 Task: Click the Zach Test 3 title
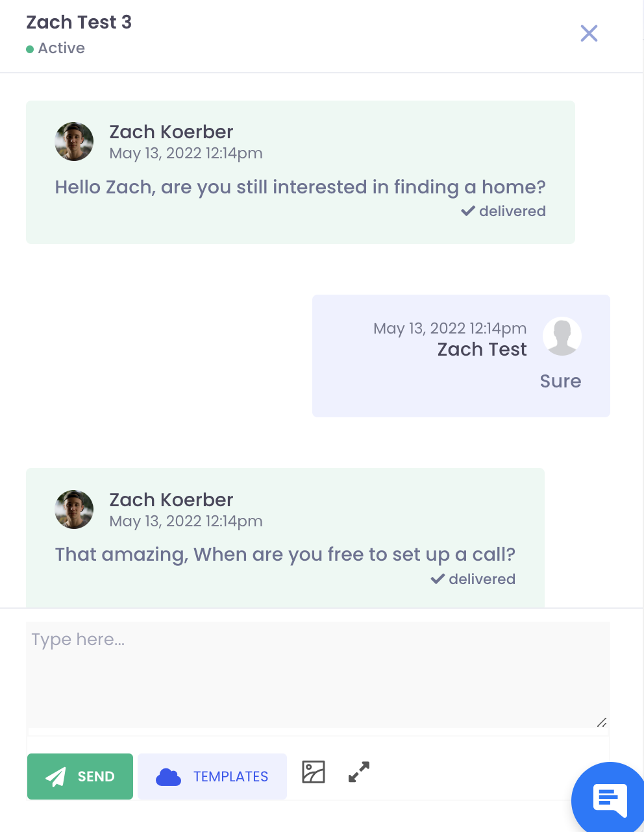pos(79,22)
